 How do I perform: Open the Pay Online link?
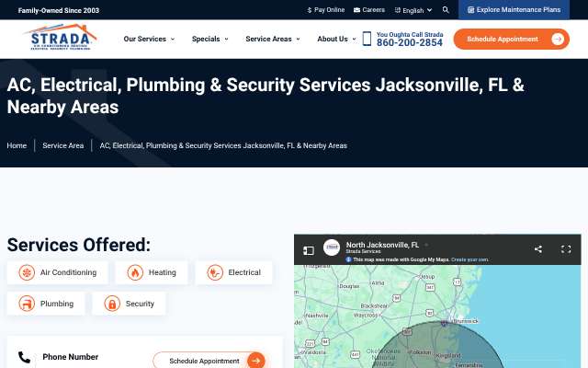click(325, 10)
